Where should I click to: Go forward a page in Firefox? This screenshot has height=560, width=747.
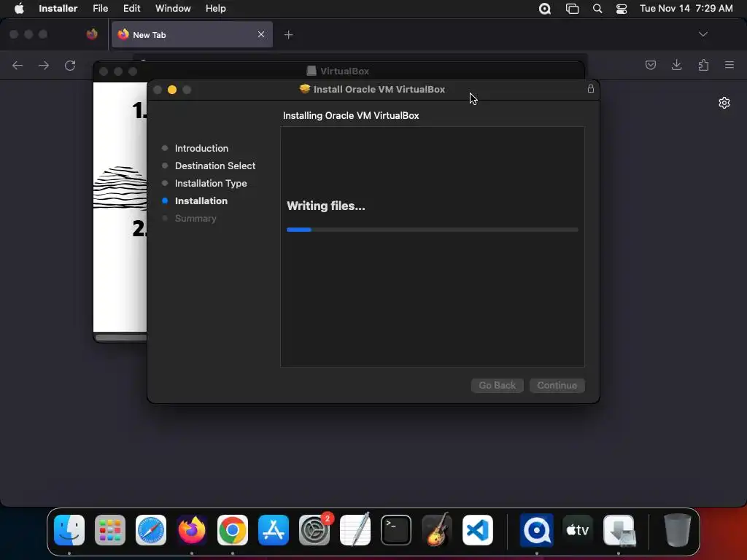click(x=43, y=65)
